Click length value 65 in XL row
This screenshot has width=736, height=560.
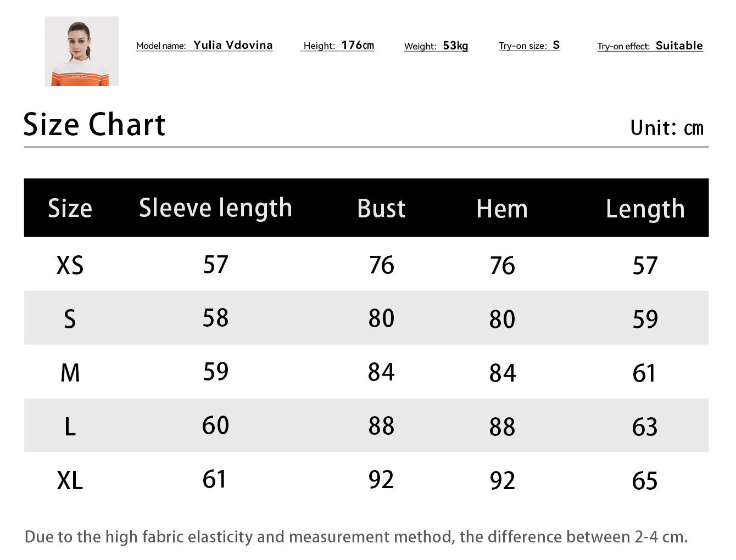(645, 481)
